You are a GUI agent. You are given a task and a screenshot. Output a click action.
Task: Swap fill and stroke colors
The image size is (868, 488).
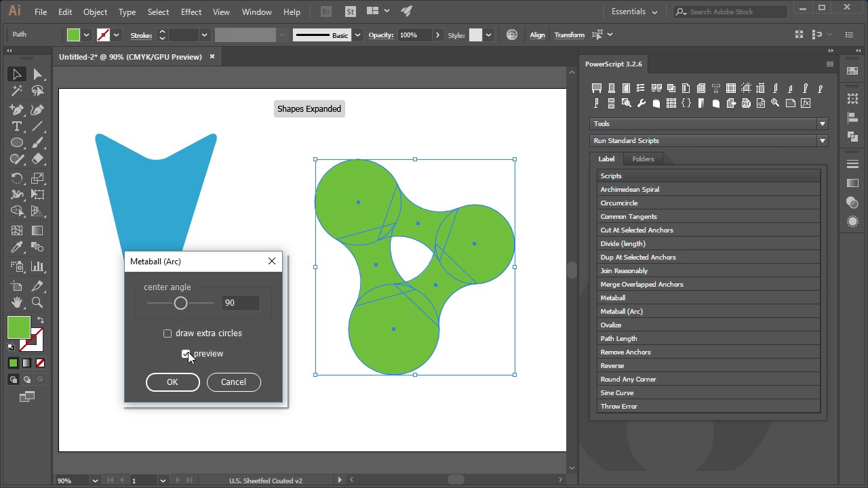(41, 321)
